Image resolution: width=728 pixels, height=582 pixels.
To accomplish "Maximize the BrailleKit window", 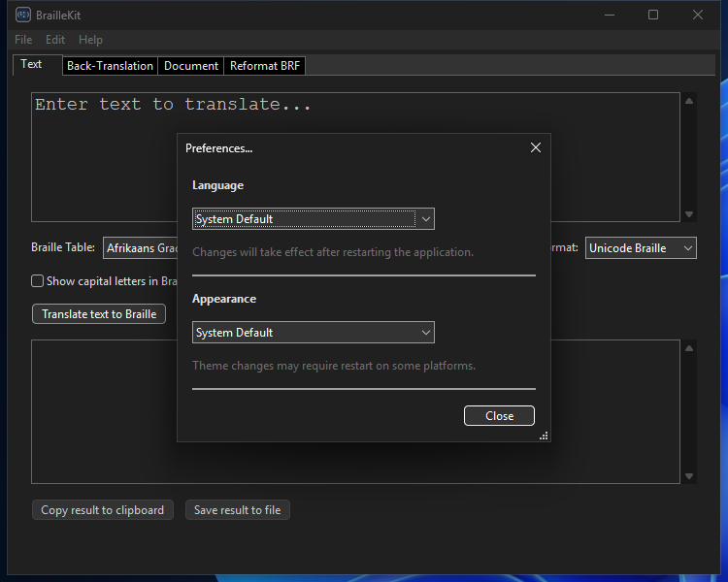I will pyautogui.click(x=653, y=15).
